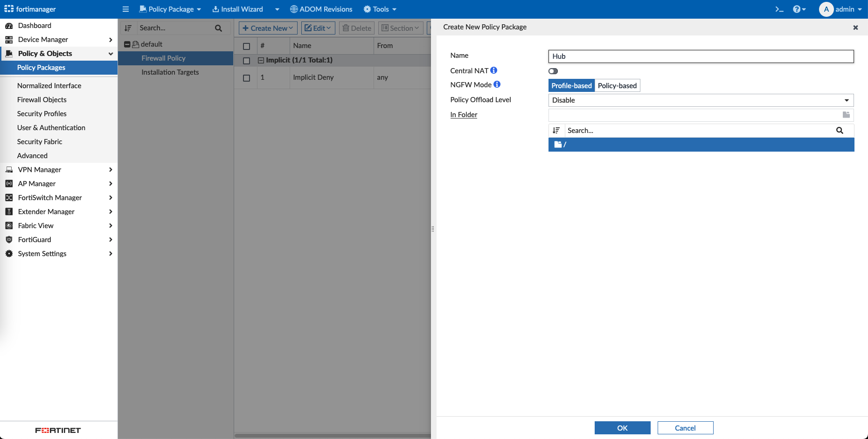
Task: Click the hamburger menu icon to collapse sidebar
Action: 125,9
